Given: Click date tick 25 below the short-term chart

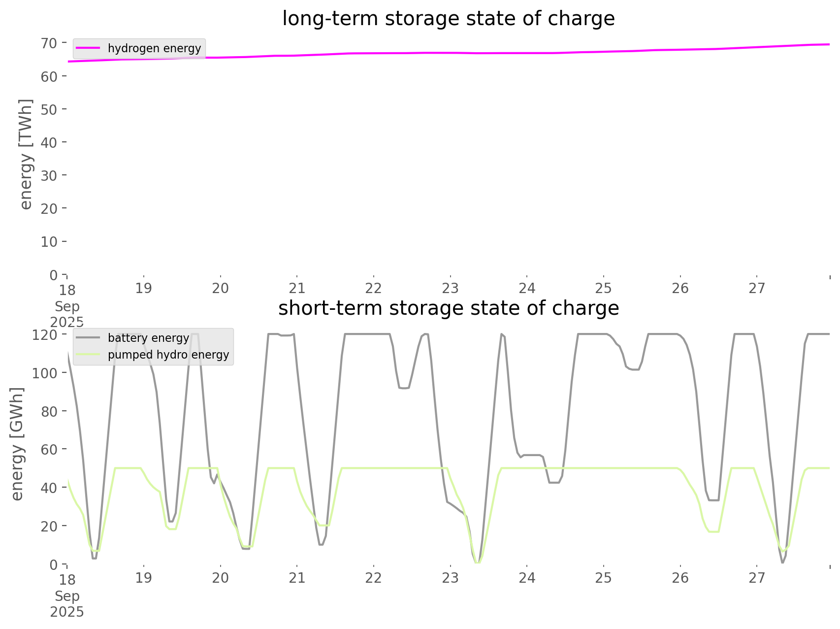Looking at the screenshot, I should click(603, 578).
